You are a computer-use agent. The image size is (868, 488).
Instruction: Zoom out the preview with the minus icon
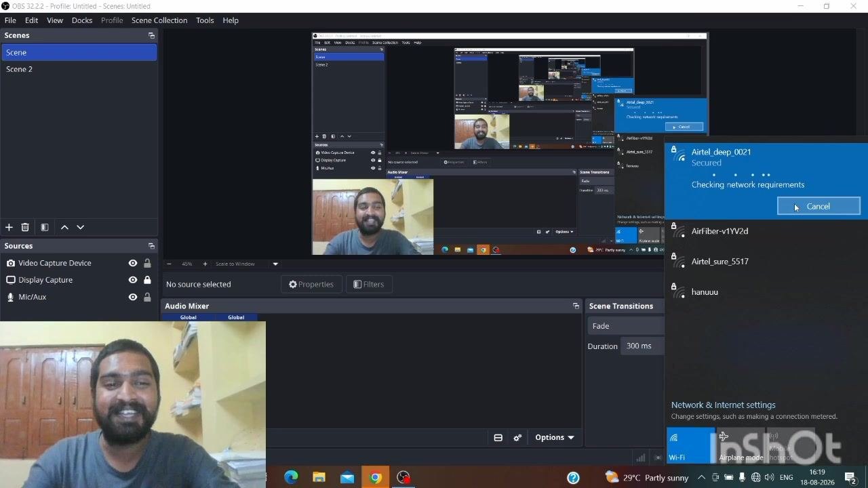[169, 264]
